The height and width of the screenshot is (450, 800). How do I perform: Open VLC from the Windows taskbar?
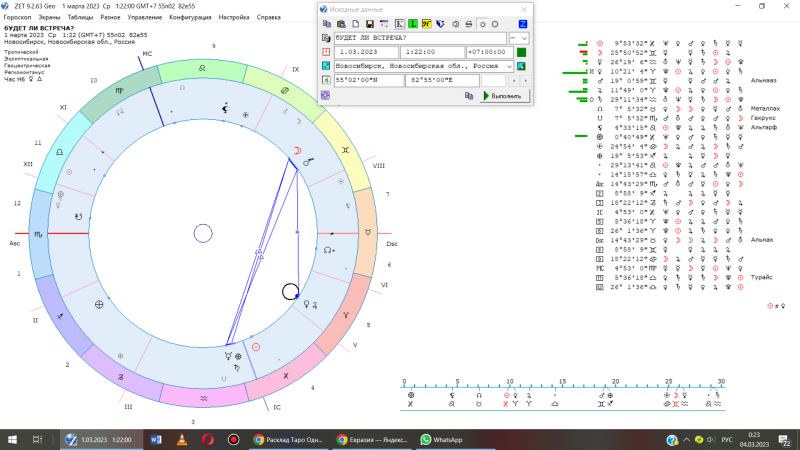182,439
